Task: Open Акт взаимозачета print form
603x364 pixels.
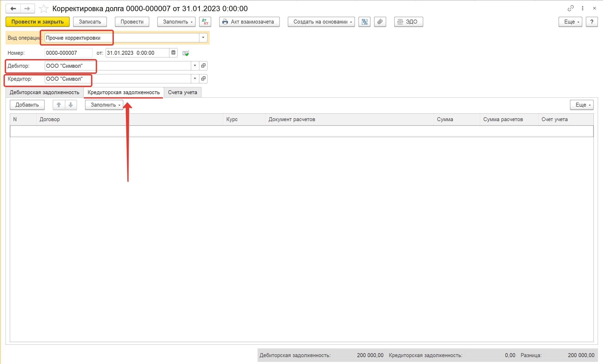Action: coord(249,22)
